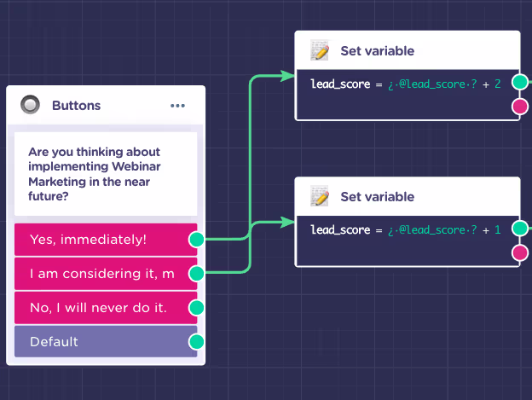Click the 'lead_score = @lead_score + 1' formula
Screen dimensions: 532x400
point(406,230)
